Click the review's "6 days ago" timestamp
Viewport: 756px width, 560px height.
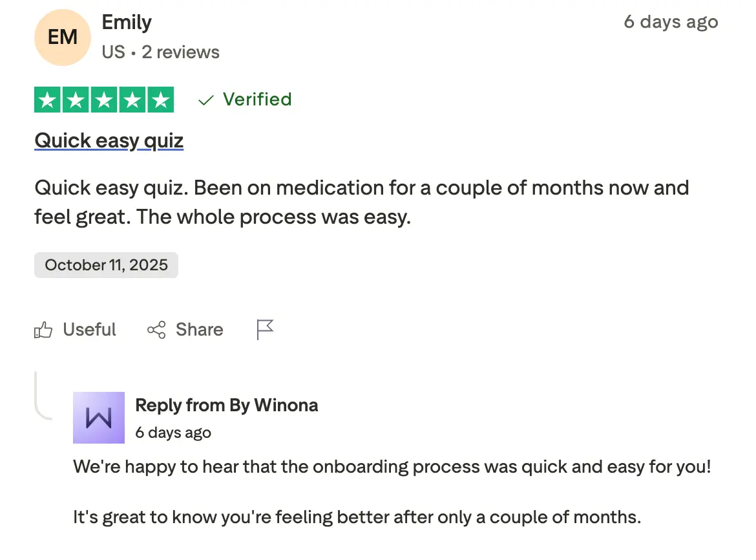[671, 22]
